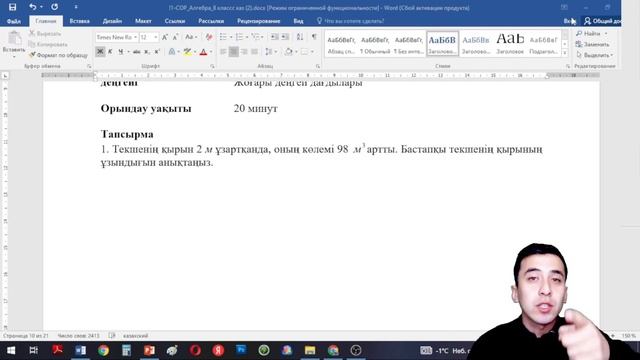Toggle italic К formatting
Viewport: 640px width, 360px height.
(x=110, y=51)
